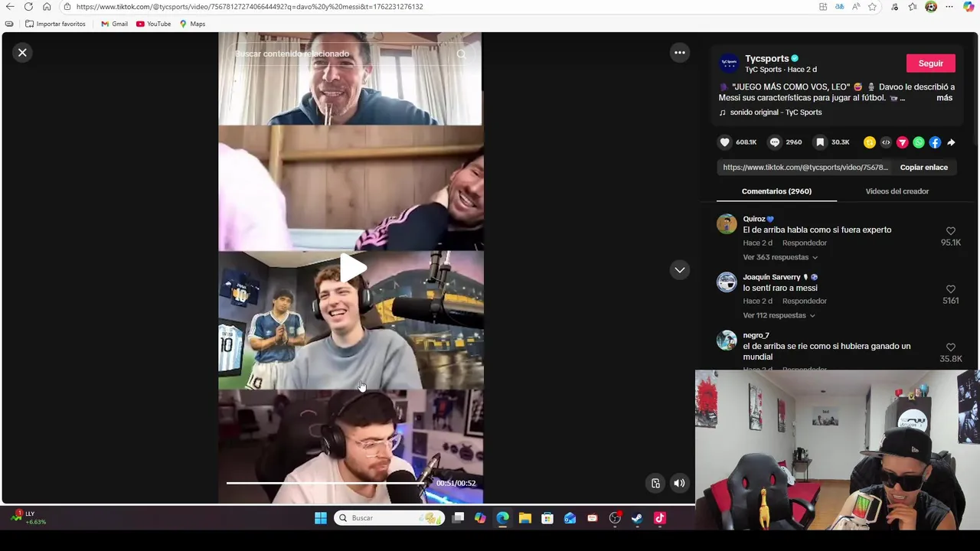Viewport: 980px width, 551px height.
Task: Share video to Facebook
Action: tap(935, 142)
